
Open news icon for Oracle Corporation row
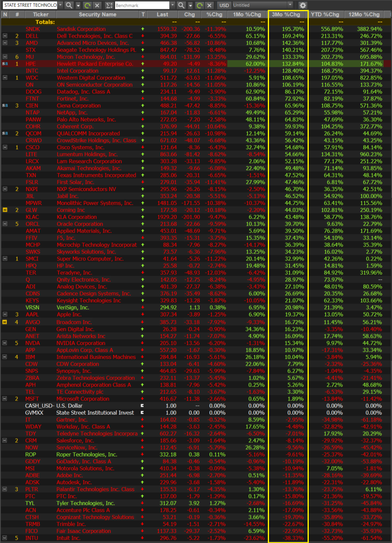point(5,224)
